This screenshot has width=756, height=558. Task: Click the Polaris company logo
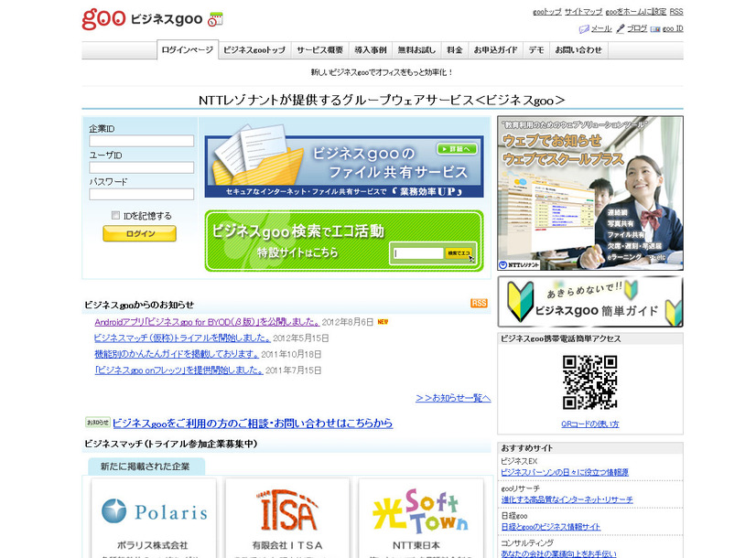[x=155, y=511]
